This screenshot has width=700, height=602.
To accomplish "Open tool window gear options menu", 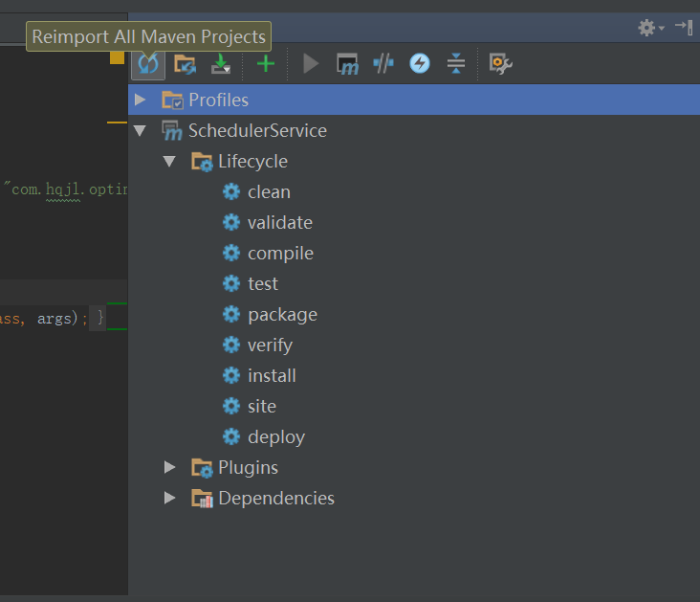I will (650, 28).
